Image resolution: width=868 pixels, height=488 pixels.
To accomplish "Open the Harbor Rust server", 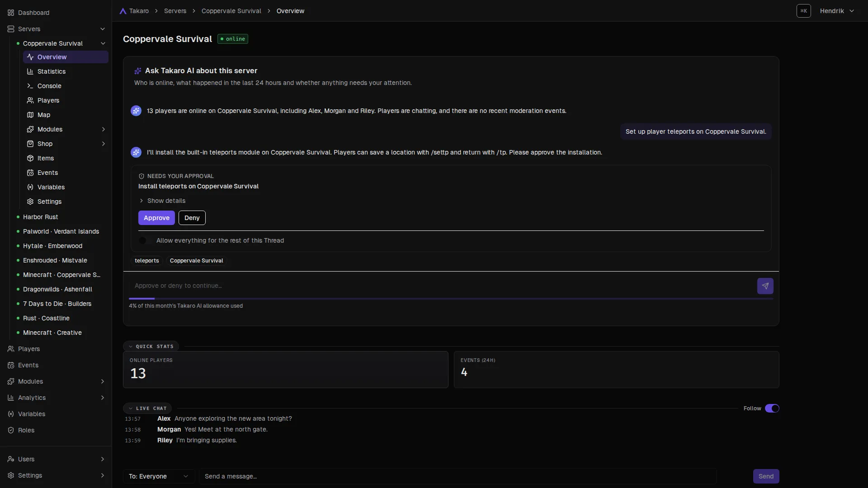I will coord(40,217).
